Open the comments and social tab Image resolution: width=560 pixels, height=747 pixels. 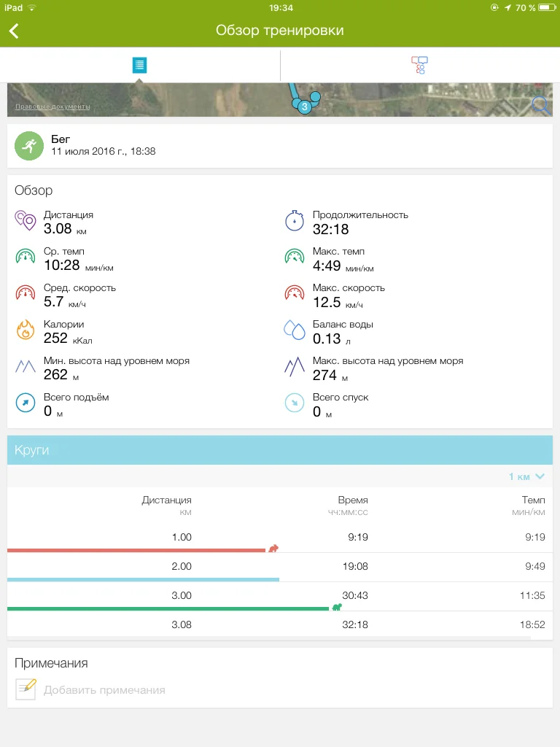click(x=419, y=65)
